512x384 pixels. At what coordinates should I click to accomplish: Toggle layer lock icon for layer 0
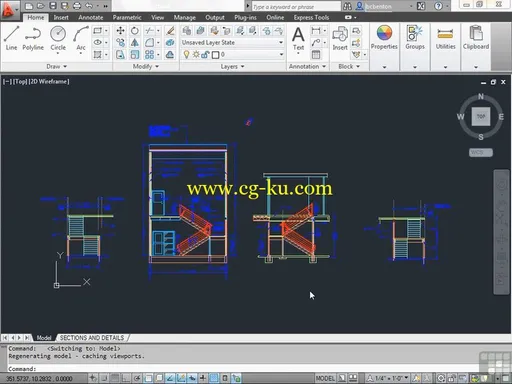205,54
